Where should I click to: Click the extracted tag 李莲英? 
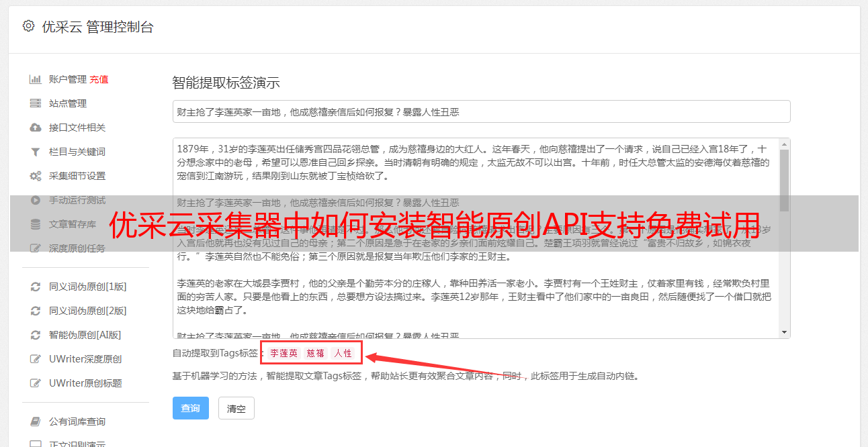pyautogui.click(x=284, y=353)
